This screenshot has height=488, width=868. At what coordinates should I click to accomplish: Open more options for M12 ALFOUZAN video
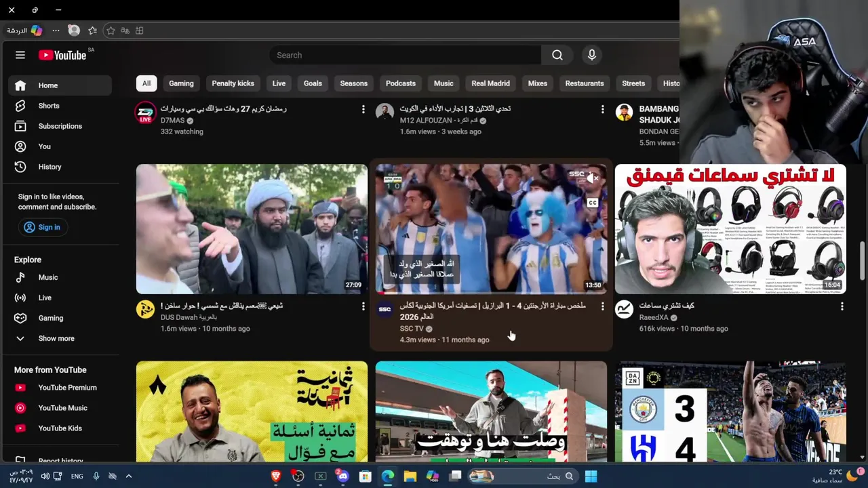point(602,109)
